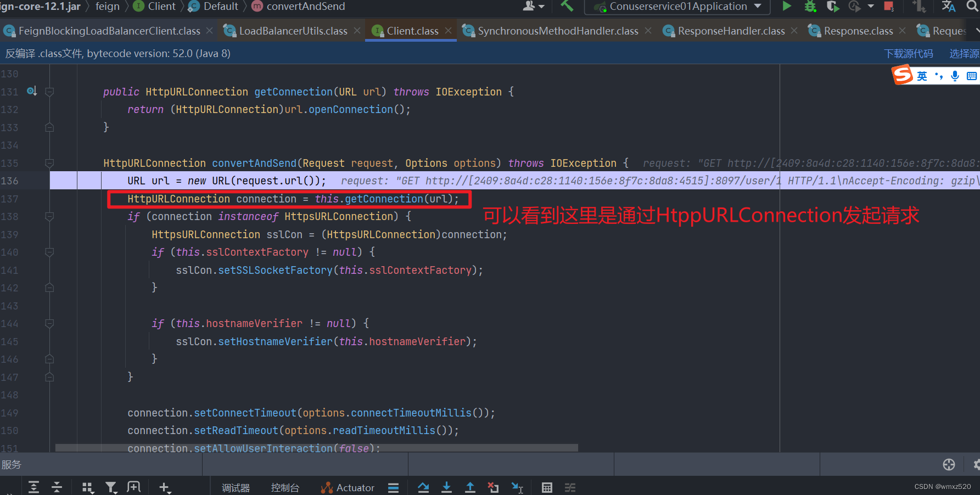The image size is (980, 495).
Task: Step out with the up arrow icon
Action: pos(470,487)
